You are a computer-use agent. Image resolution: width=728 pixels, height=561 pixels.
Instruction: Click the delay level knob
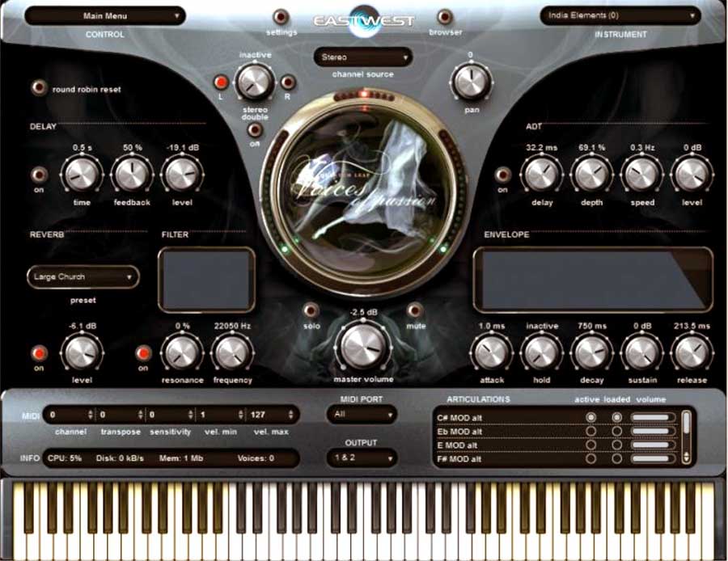point(182,175)
